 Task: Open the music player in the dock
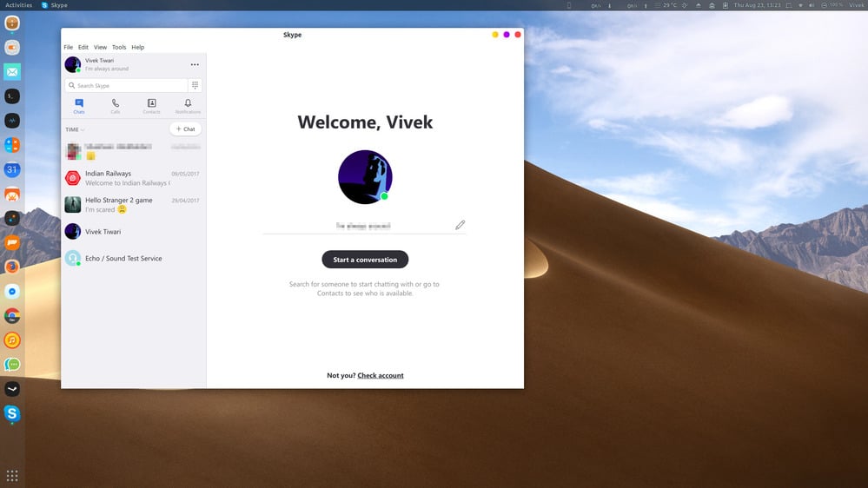point(12,340)
